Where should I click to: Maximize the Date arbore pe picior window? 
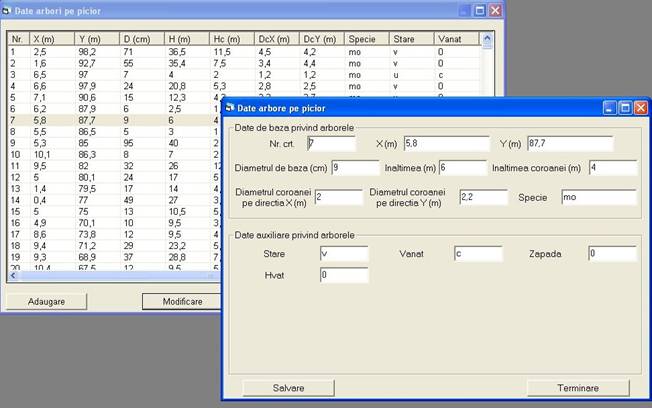coord(625,108)
